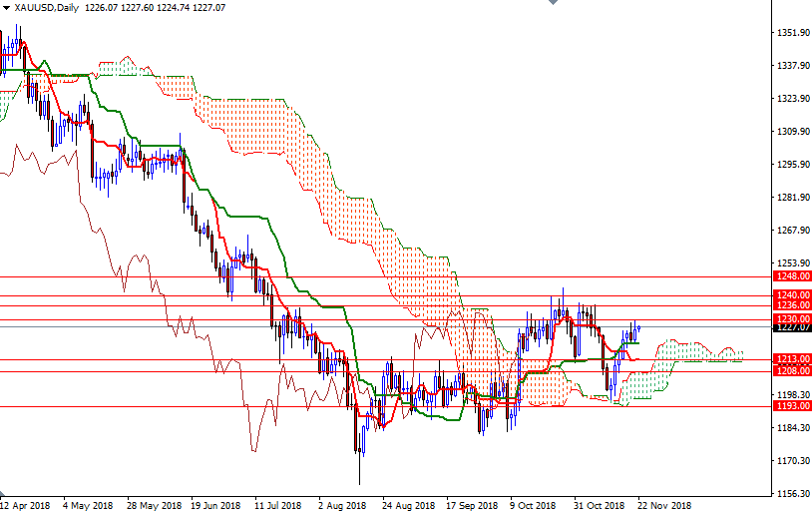This screenshot has width=812, height=513.
Task: Click the 1281.90 value on price axis
Action: [793, 198]
